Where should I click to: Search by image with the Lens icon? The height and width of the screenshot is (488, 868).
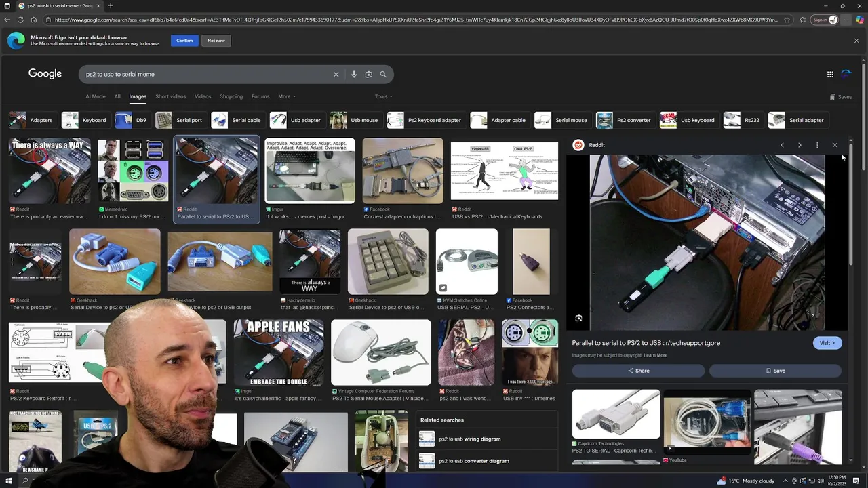368,75
